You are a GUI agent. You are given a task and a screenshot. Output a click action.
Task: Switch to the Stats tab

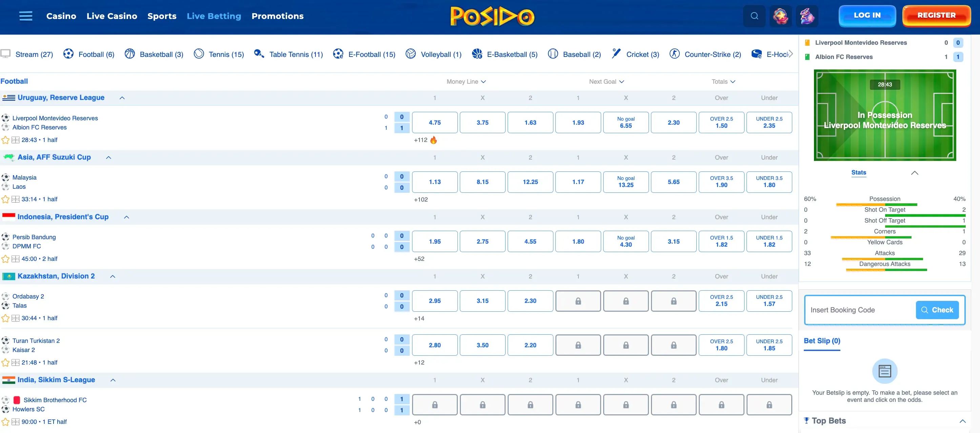(x=859, y=172)
